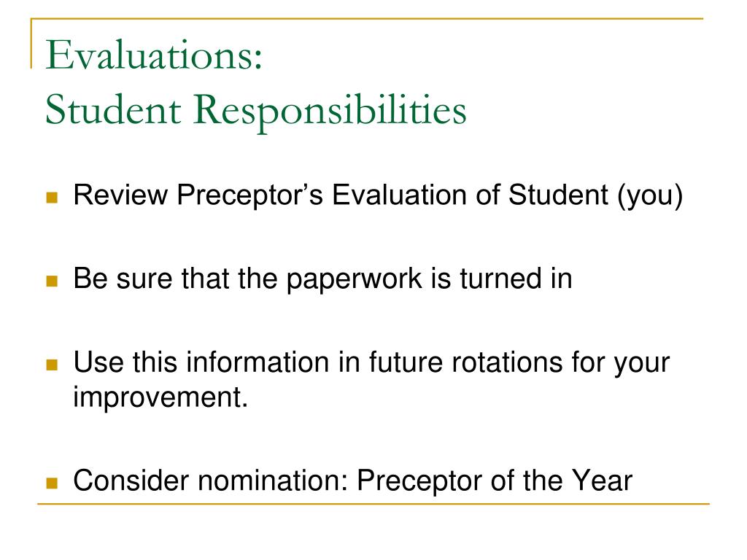Click the word 'Year' in the last bullet

coord(602,481)
